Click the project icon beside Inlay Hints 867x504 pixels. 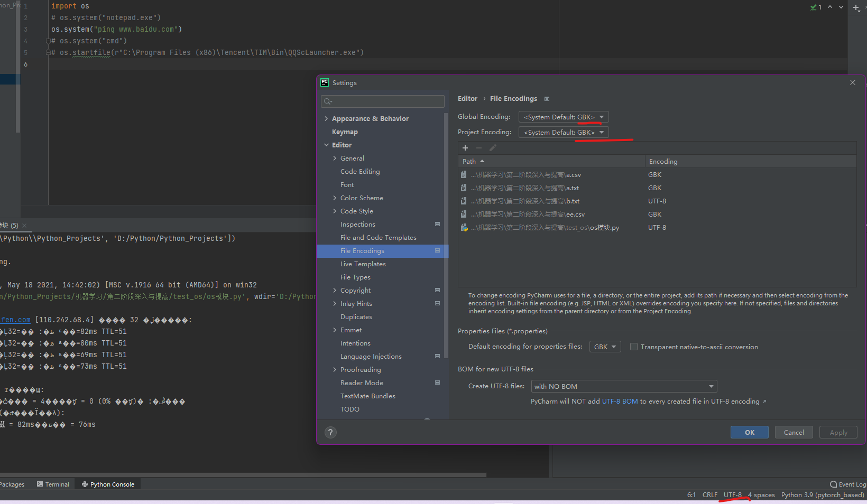point(437,303)
